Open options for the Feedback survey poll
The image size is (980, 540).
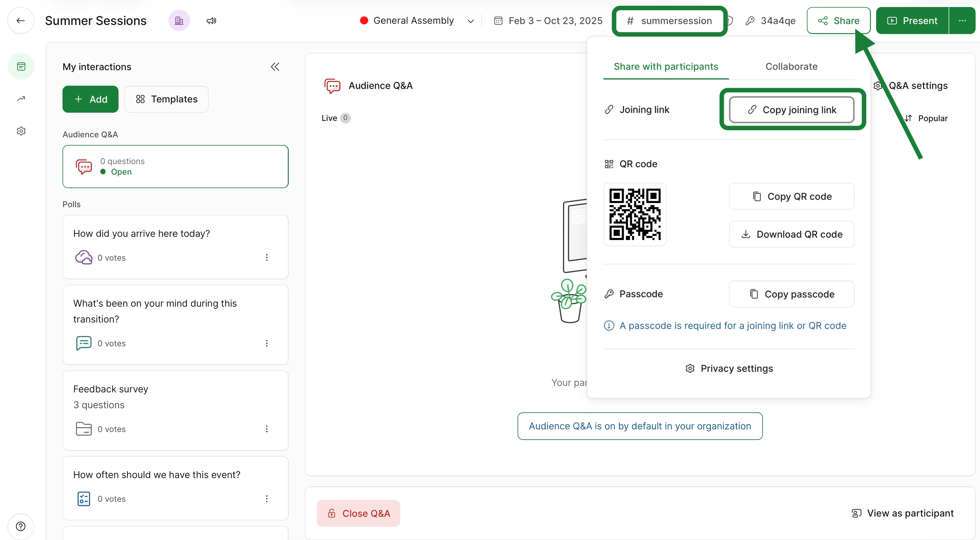click(267, 429)
